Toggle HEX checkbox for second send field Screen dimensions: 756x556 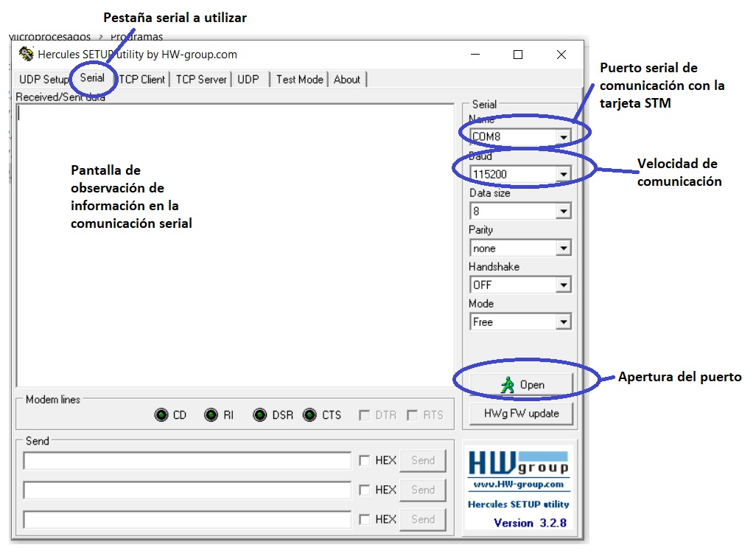coord(365,490)
